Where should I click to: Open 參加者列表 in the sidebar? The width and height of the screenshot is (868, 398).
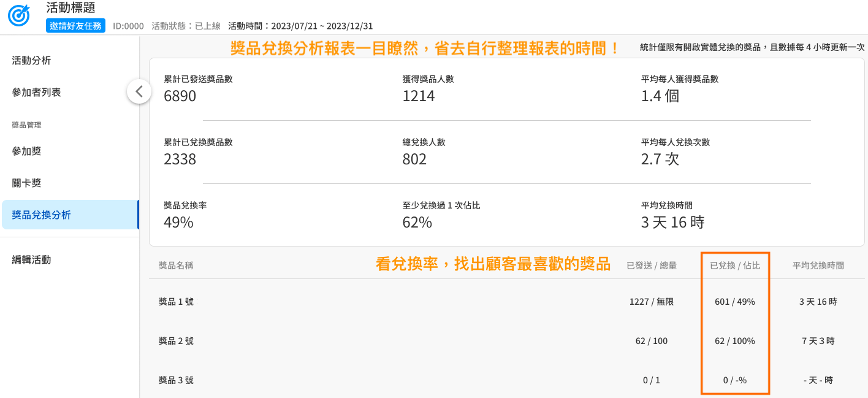(x=36, y=92)
